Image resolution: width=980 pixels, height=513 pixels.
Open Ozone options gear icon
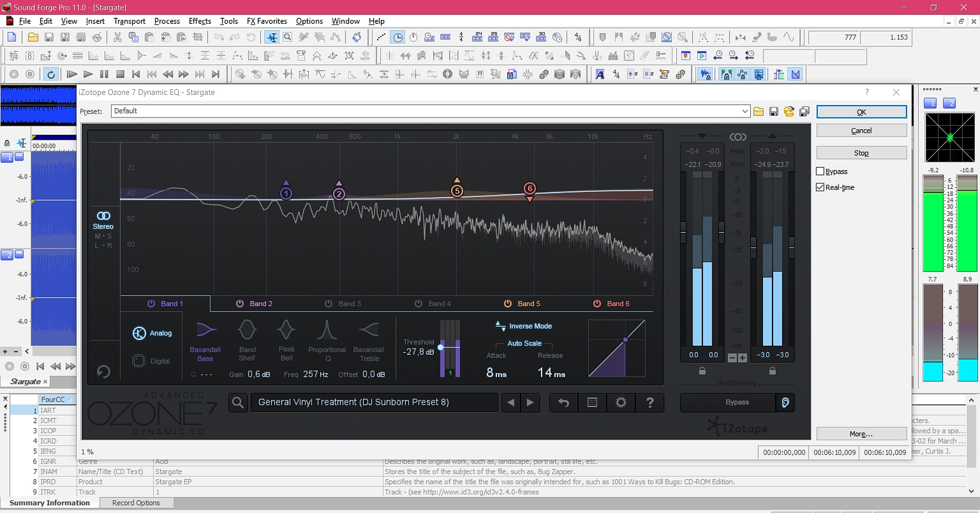621,403
